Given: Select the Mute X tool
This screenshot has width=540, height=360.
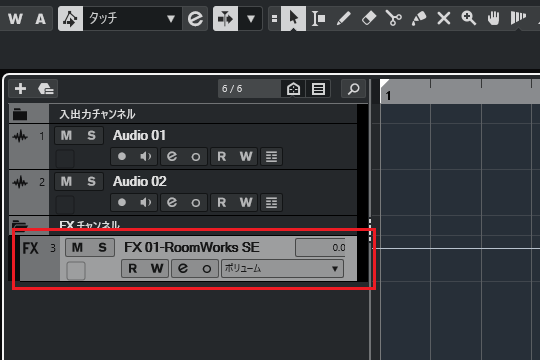Looking at the screenshot, I should point(444,18).
